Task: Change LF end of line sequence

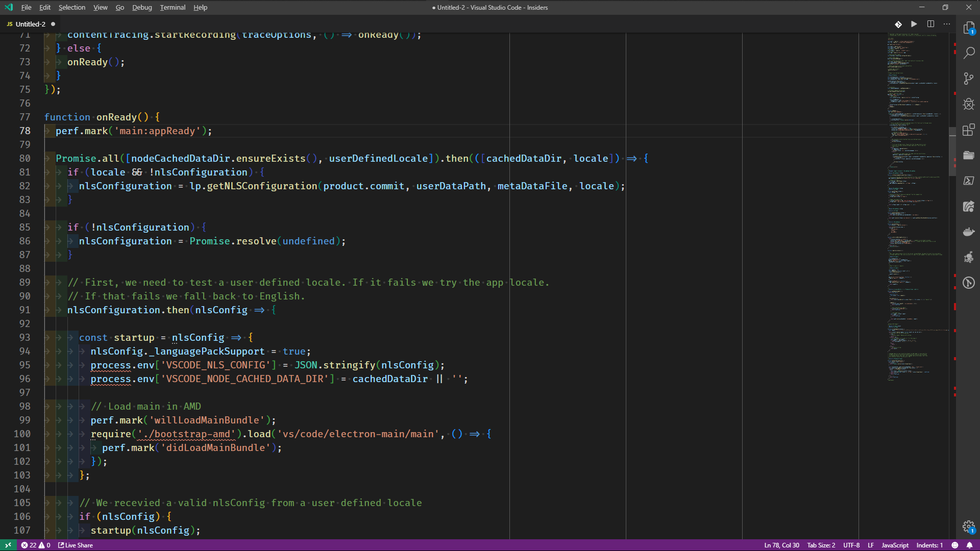Action: point(871,545)
